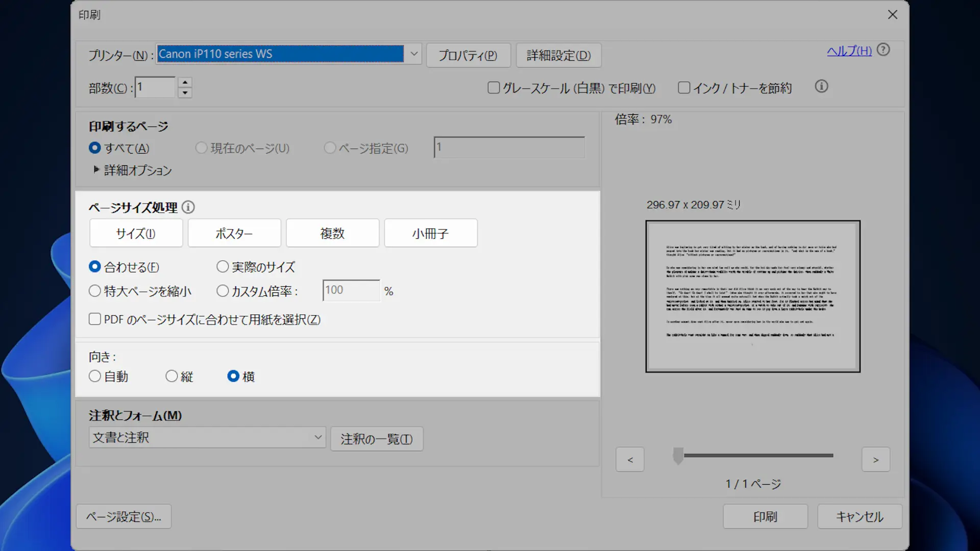Viewport: 980px width, 551px height.
Task: Click the 'キャンセル' button
Action: [x=860, y=517]
